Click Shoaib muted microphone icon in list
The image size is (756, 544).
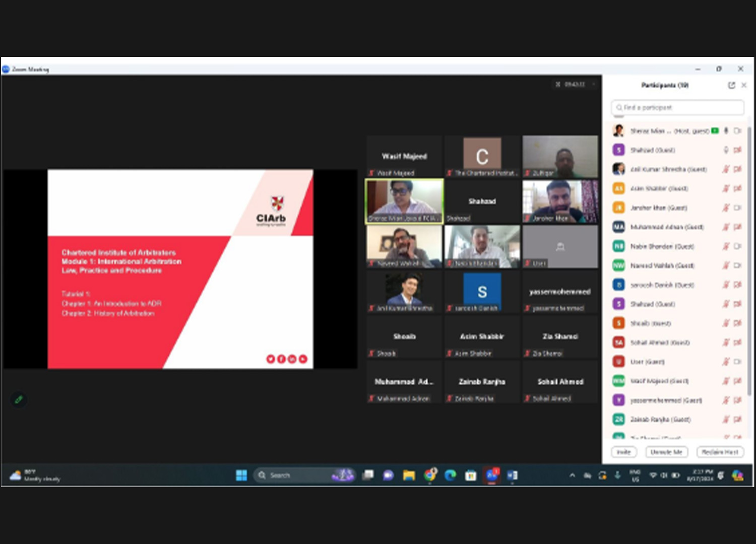[x=726, y=323]
